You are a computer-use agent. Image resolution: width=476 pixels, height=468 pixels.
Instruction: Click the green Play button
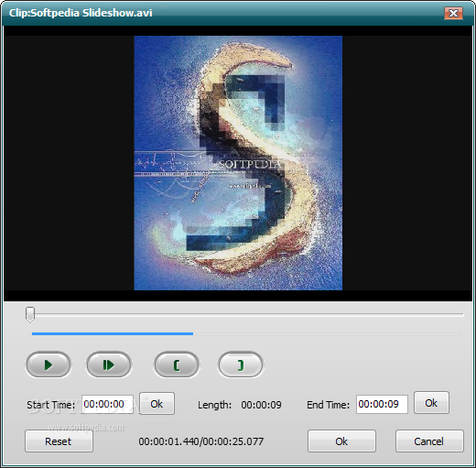pos(49,365)
